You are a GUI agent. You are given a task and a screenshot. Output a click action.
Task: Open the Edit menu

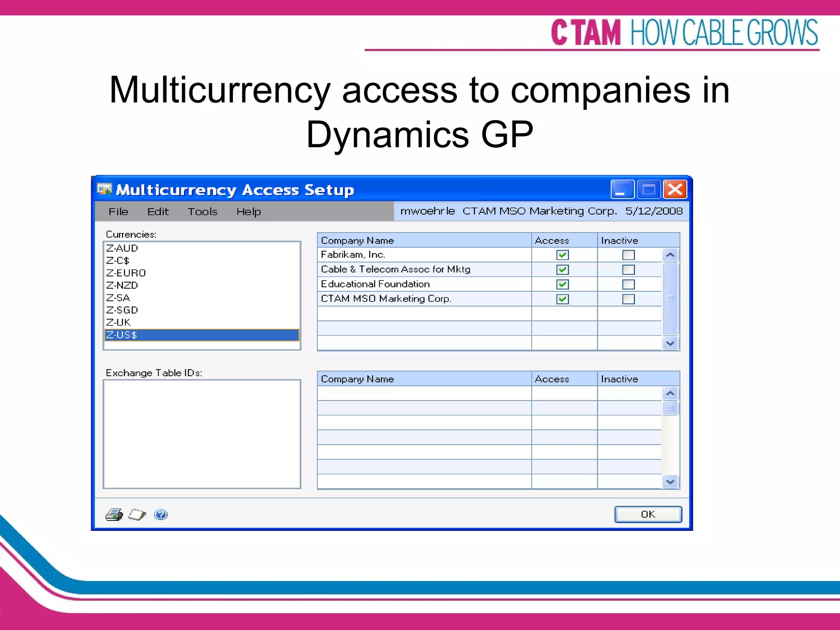coord(158,212)
